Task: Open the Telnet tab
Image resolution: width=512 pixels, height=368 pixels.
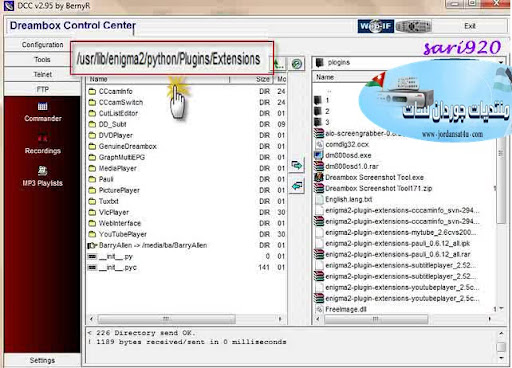Action: pos(42,74)
